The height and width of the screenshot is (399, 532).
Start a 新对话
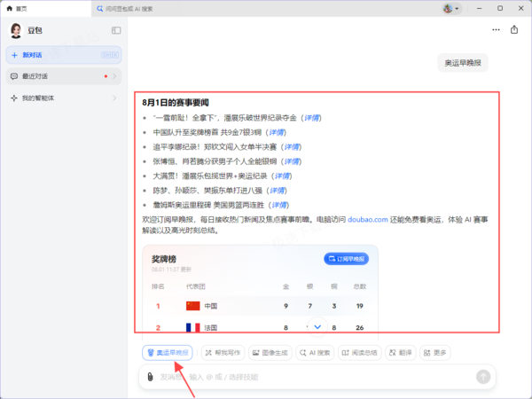click(64, 55)
